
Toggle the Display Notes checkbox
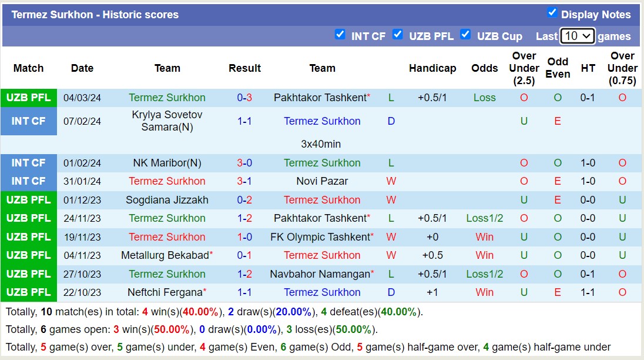[552, 12]
